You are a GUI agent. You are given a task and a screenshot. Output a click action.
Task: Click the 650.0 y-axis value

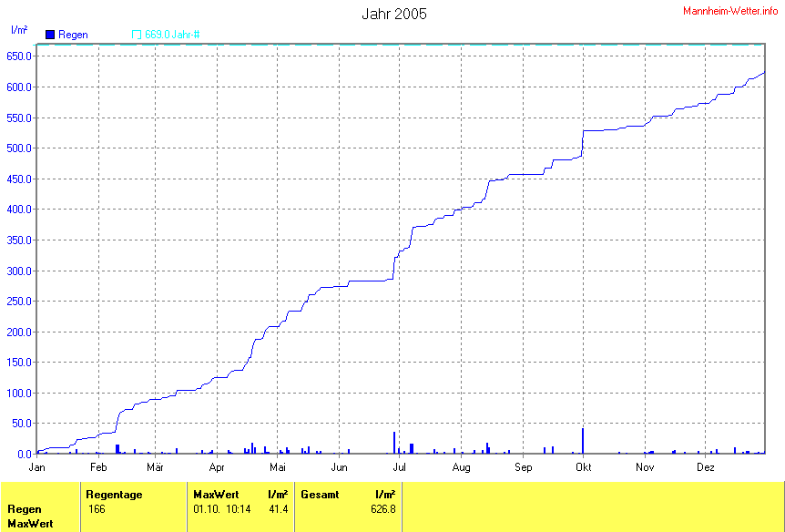[20, 56]
